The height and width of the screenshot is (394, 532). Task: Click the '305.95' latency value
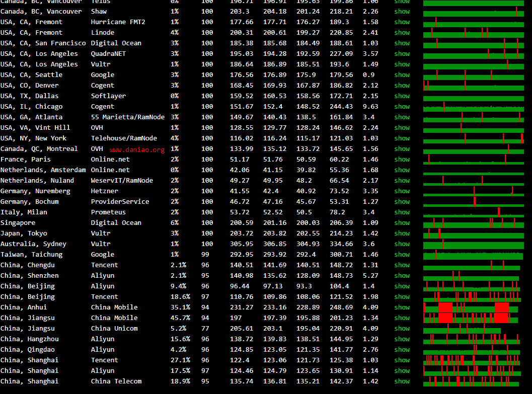tap(242, 244)
